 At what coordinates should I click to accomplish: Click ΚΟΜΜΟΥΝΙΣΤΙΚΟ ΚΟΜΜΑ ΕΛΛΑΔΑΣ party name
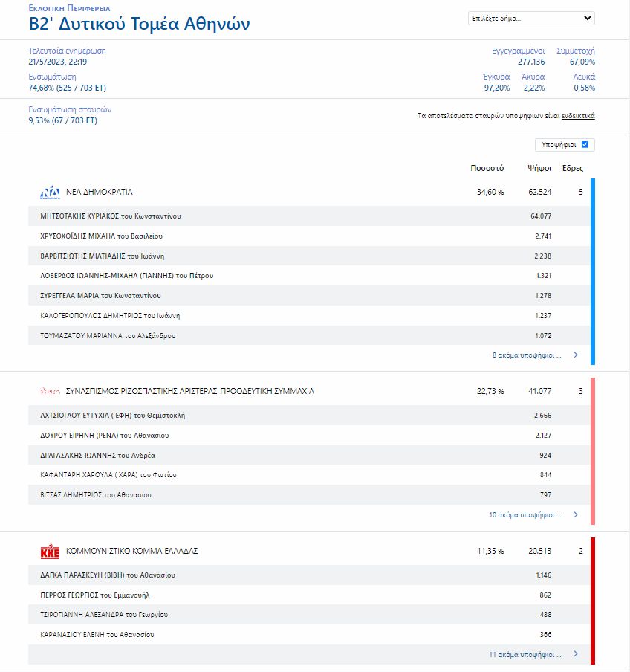(132, 552)
